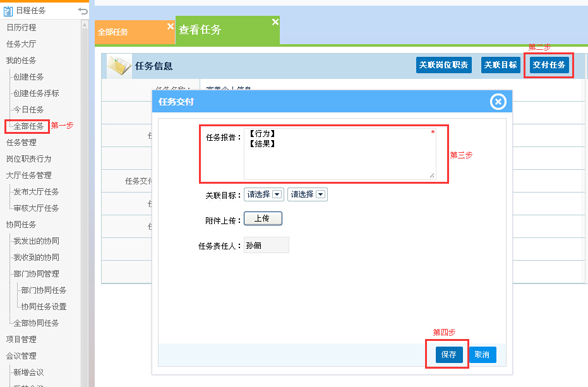Screen dimensions: 588x387
Task: Click the 关联岗位职责 button
Action: point(443,65)
